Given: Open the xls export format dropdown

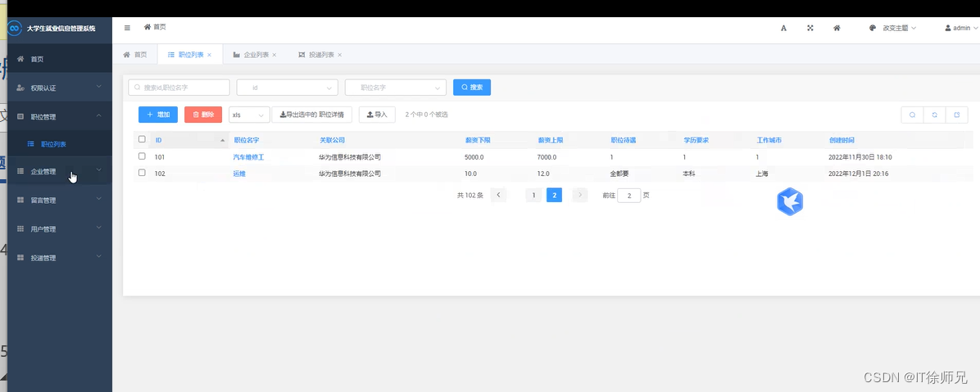Looking at the screenshot, I should (249, 115).
